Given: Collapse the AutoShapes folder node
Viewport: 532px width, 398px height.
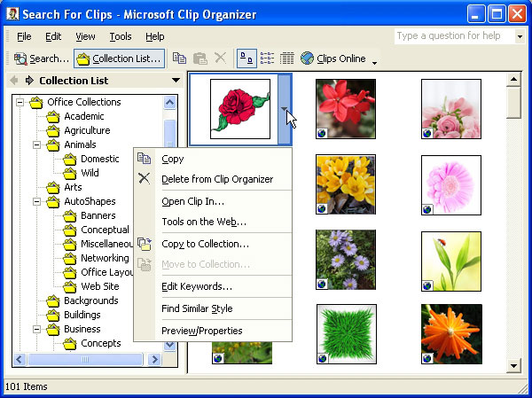Looking at the screenshot, I should tap(36, 202).
